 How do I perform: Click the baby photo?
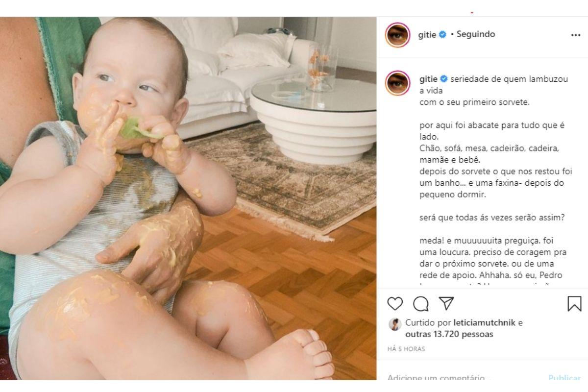pyautogui.click(x=188, y=198)
